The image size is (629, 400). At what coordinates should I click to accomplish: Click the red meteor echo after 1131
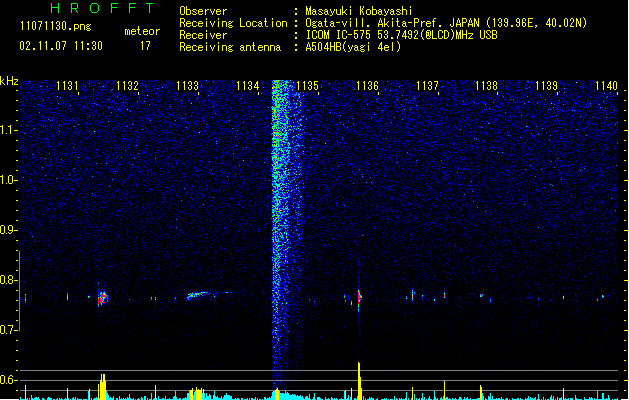click(x=103, y=298)
